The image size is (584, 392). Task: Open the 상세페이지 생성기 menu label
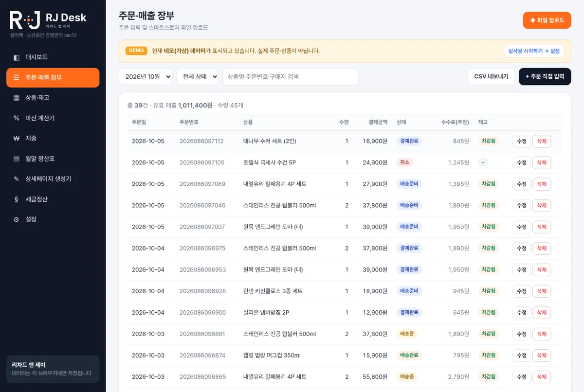coord(48,179)
